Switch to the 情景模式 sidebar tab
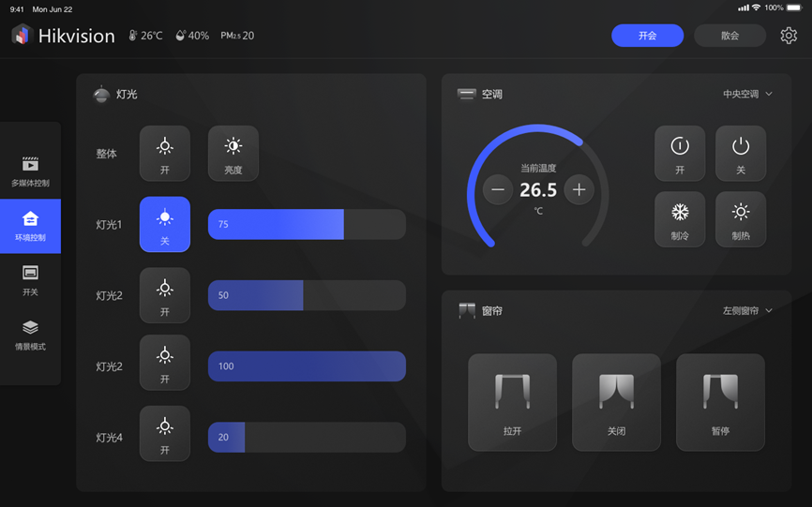812x507 pixels. (x=30, y=335)
